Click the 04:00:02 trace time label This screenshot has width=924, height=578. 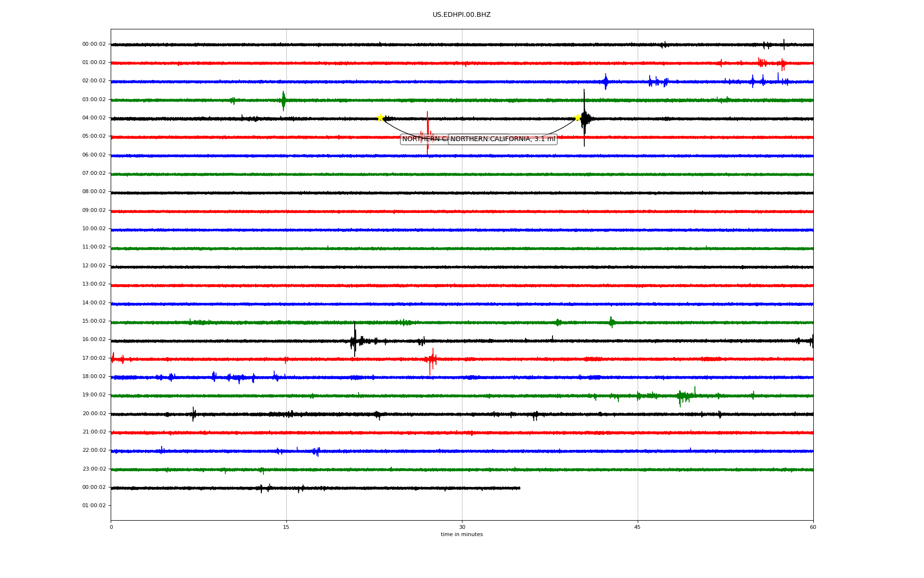coord(94,118)
